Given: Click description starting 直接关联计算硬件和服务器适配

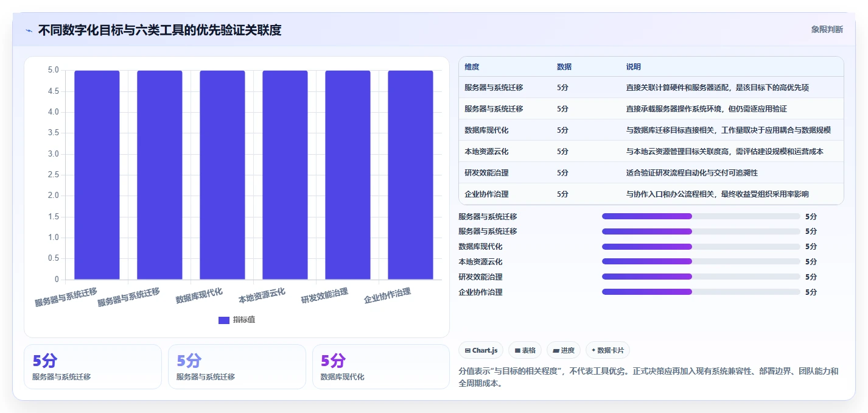Looking at the screenshot, I should (x=718, y=88).
